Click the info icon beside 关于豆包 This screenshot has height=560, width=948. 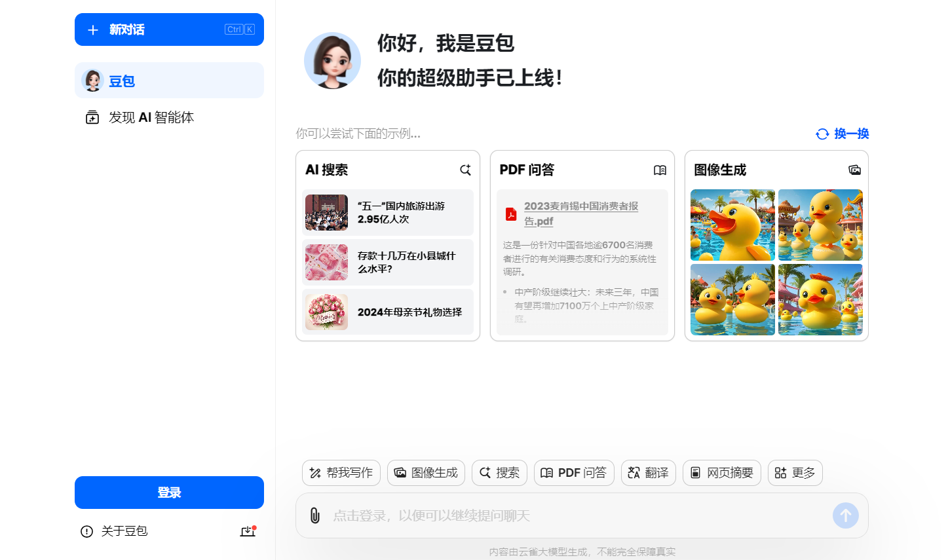(x=87, y=531)
